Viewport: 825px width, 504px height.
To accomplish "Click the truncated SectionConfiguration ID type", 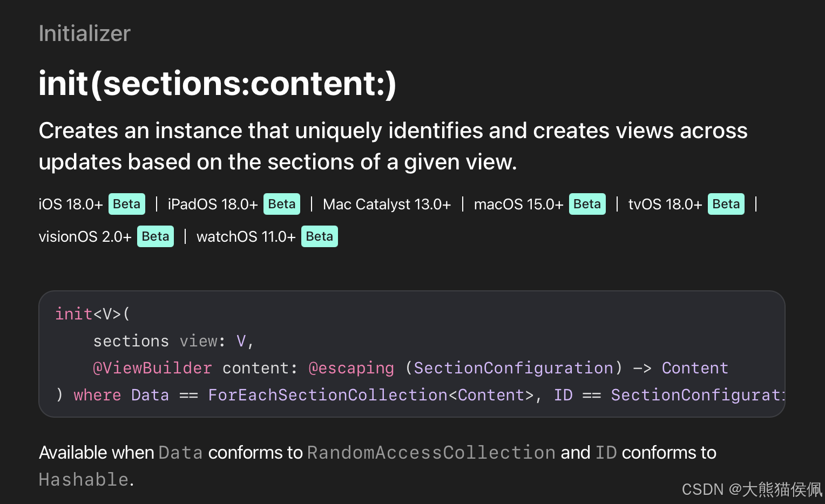I will click(696, 395).
